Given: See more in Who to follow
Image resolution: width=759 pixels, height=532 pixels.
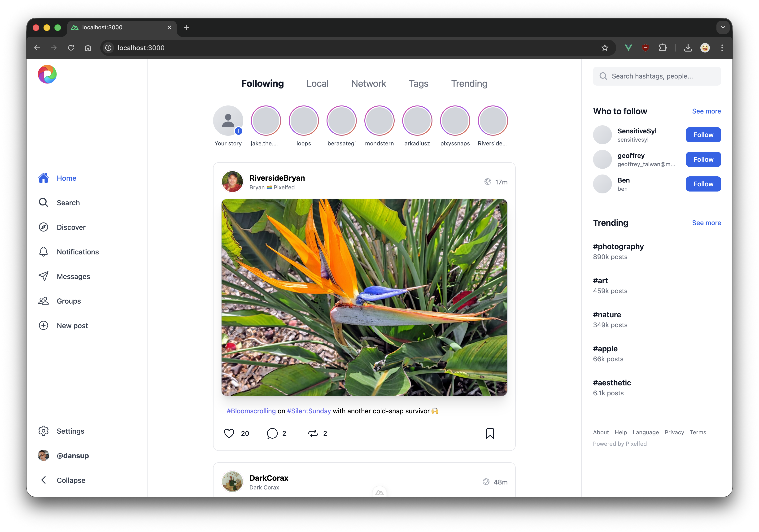Looking at the screenshot, I should click(706, 111).
